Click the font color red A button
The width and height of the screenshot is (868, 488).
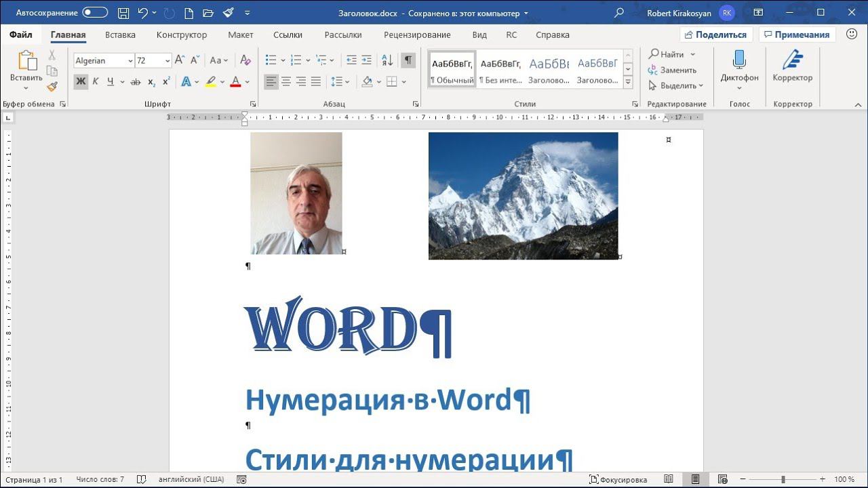click(235, 82)
